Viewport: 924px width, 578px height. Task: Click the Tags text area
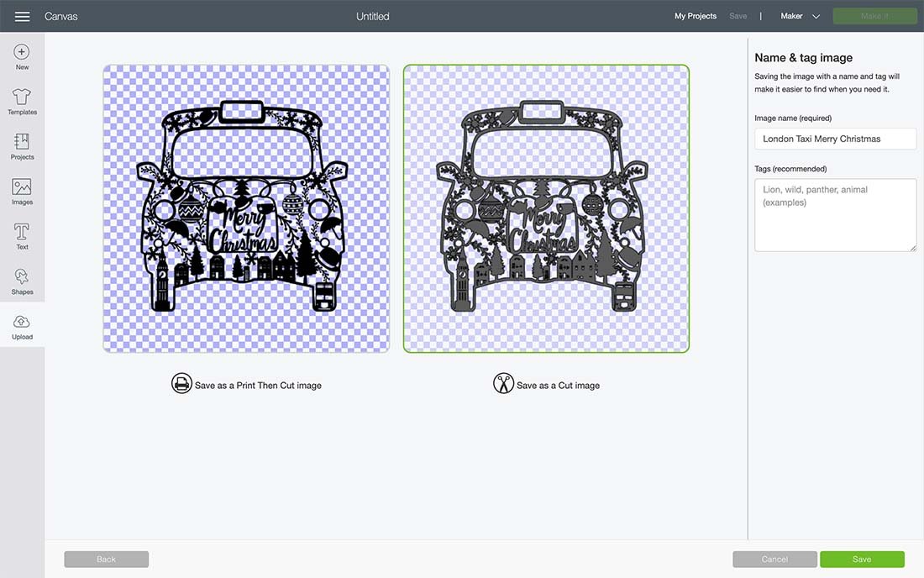(835, 215)
